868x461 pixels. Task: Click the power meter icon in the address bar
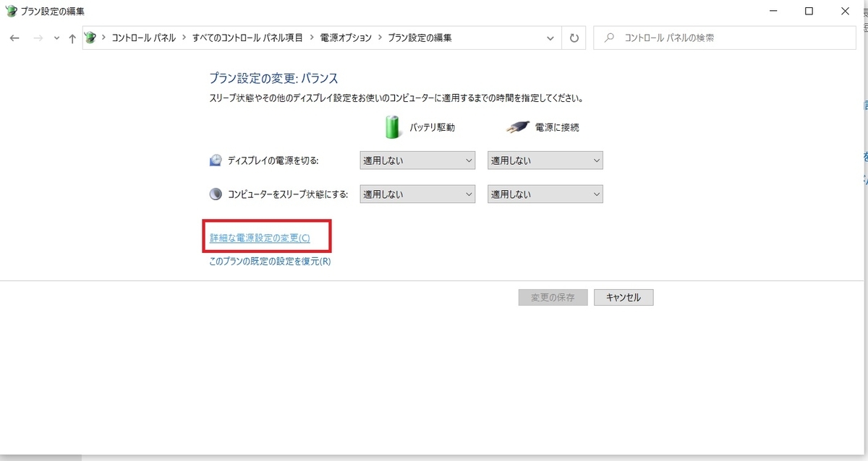click(90, 38)
